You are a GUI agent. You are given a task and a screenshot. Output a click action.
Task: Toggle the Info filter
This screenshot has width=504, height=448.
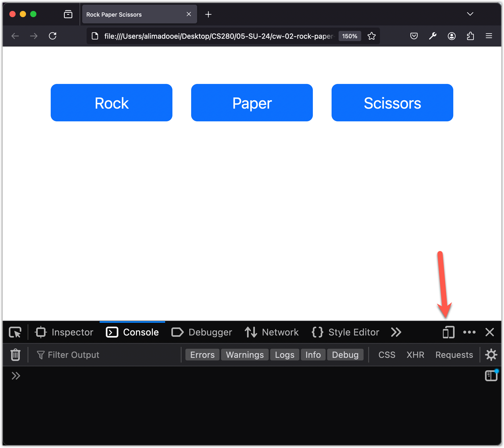coord(313,355)
